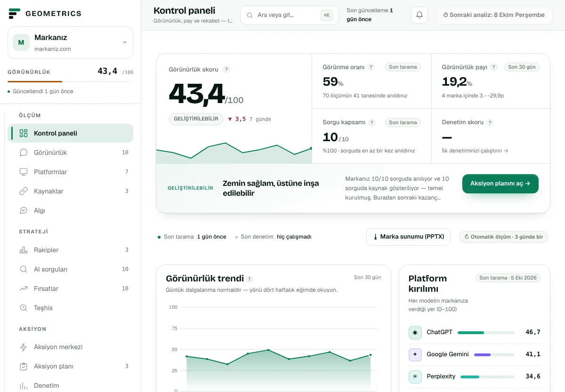565x392 pixels.
Task: Click the search magnifier icon
Action: coord(250,16)
